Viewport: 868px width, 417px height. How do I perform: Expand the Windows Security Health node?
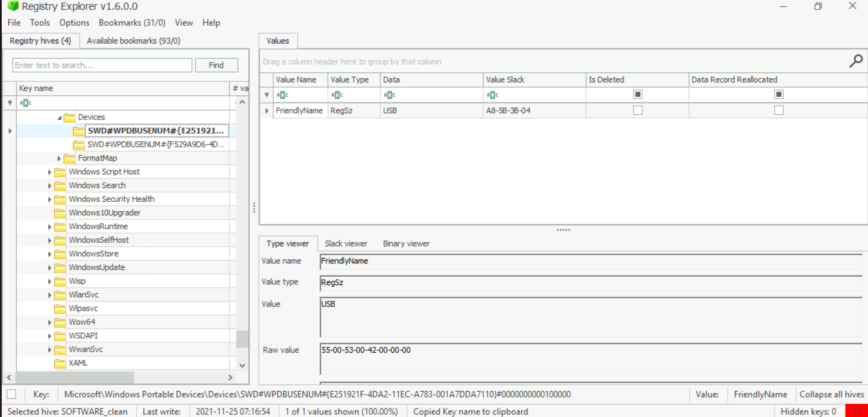[50, 199]
